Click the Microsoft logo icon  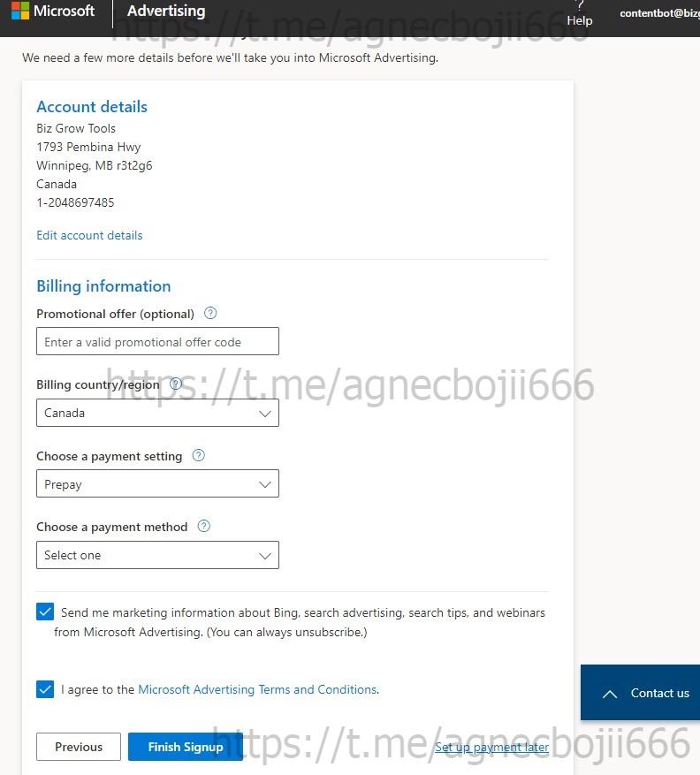(20, 11)
